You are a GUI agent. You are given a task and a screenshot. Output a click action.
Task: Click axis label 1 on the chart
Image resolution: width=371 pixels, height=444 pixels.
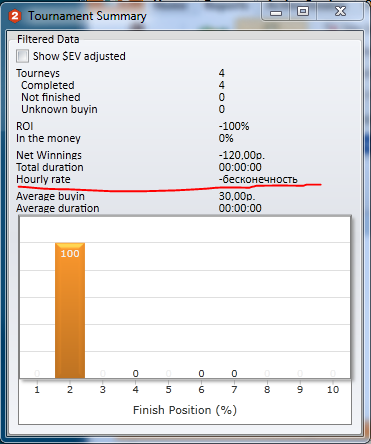click(x=37, y=390)
